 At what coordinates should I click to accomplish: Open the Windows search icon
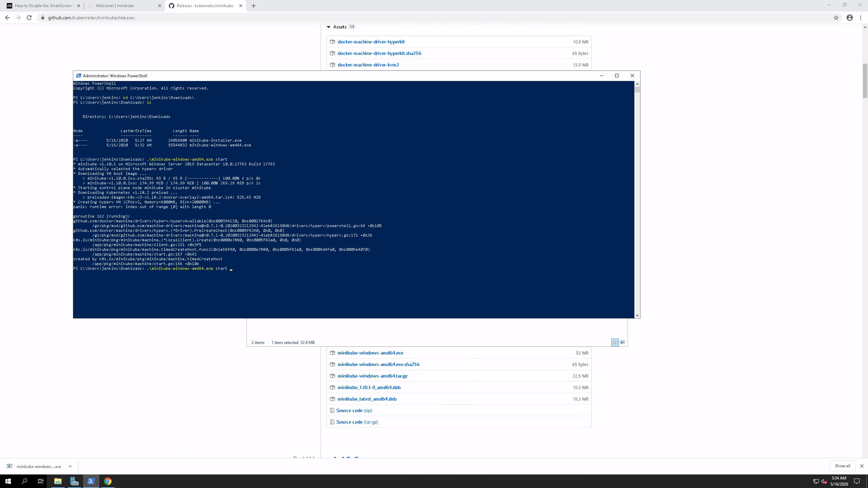pos(24,481)
